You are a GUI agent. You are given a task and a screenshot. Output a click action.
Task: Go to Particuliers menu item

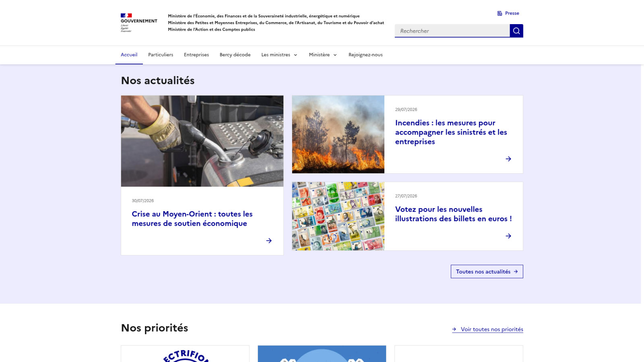pyautogui.click(x=161, y=55)
